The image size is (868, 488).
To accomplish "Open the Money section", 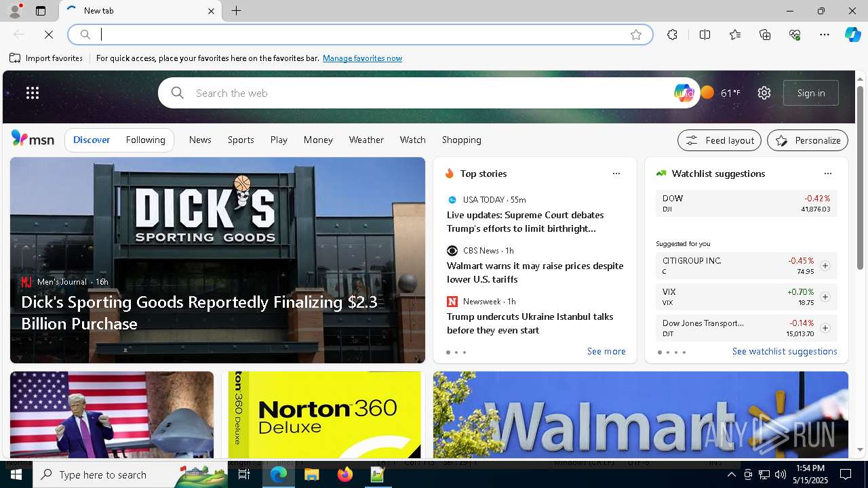I will [x=318, y=140].
